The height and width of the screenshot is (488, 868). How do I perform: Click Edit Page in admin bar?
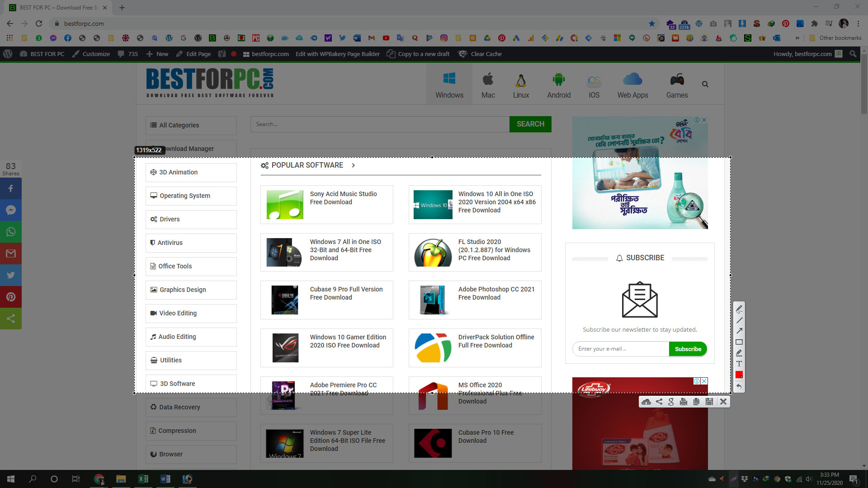click(193, 54)
